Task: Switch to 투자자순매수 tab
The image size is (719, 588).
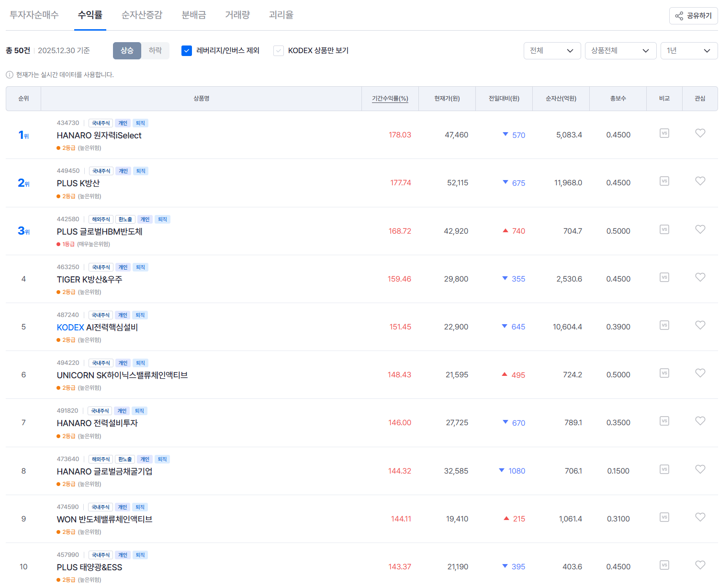Action: tap(34, 15)
